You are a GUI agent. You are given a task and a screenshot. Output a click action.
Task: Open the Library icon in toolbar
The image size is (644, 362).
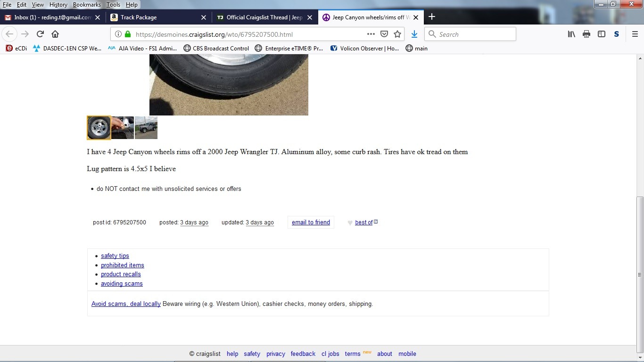click(x=571, y=34)
